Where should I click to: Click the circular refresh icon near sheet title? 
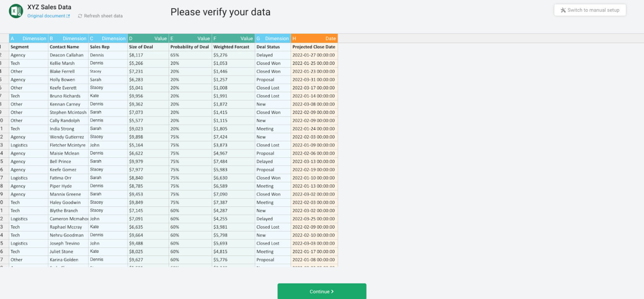pos(80,16)
